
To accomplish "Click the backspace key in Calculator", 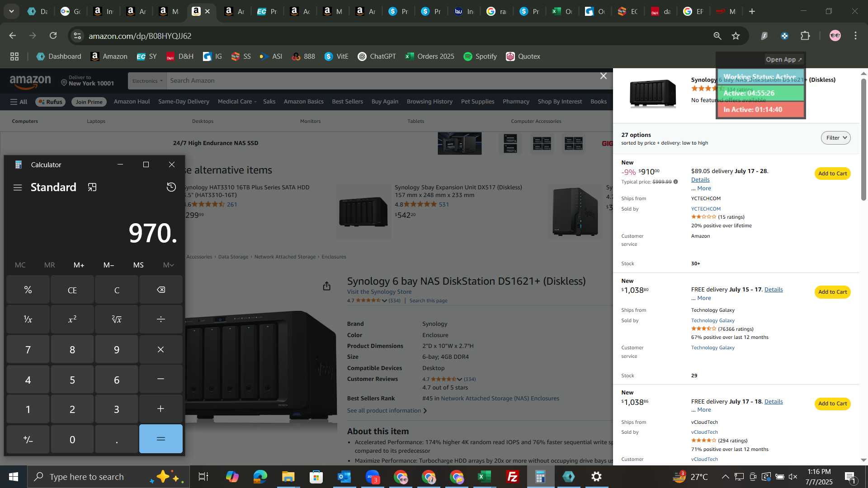I will tap(161, 290).
